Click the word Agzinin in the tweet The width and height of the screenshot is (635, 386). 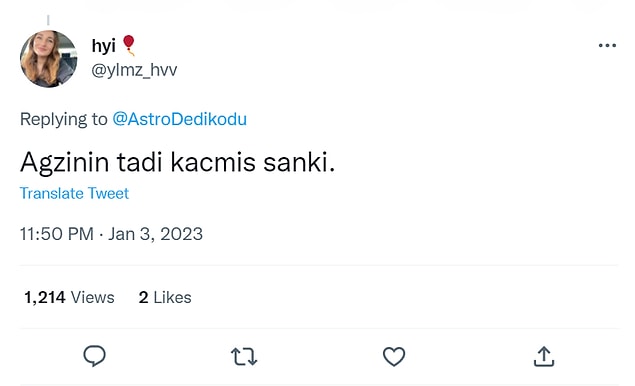tap(64, 163)
